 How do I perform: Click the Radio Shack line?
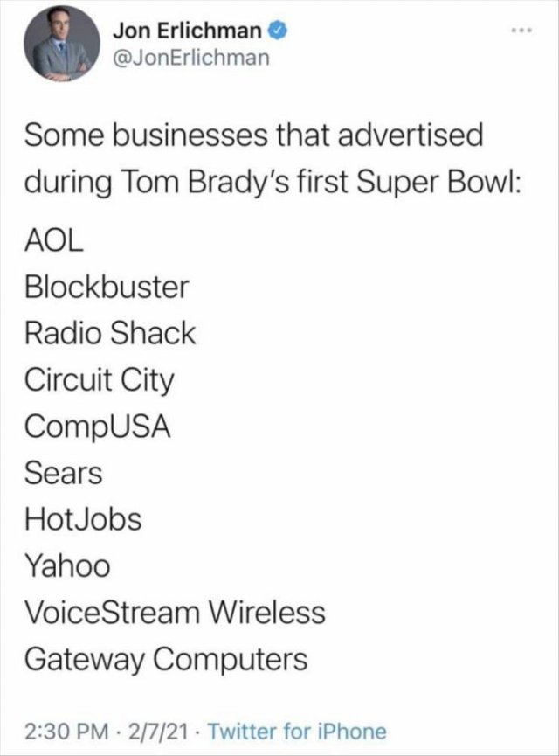tap(110, 334)
